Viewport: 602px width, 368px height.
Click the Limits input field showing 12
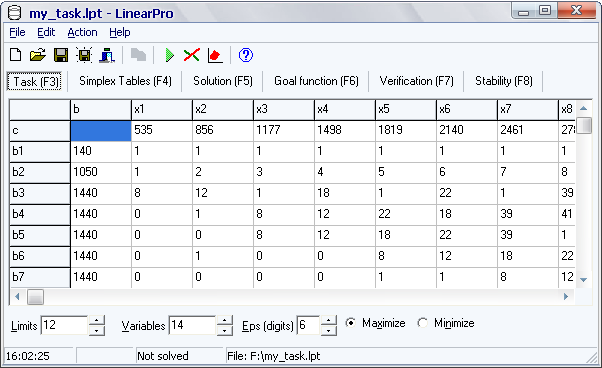point(64,325)
